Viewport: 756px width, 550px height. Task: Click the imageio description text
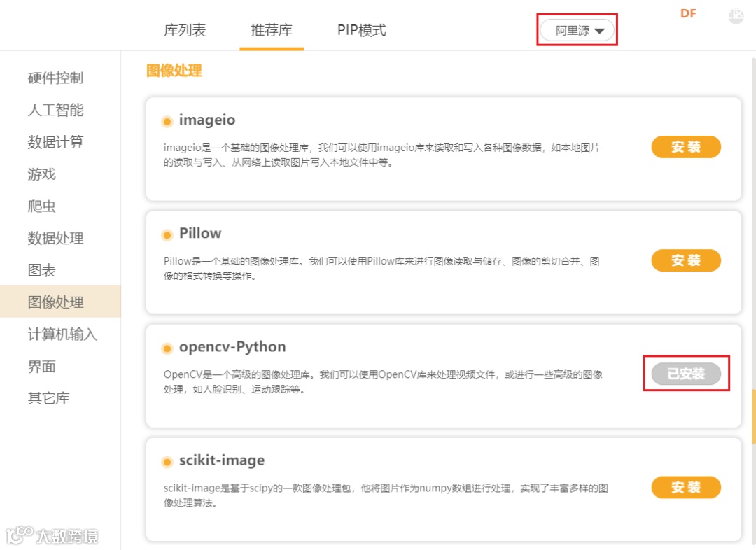point(382,155)
